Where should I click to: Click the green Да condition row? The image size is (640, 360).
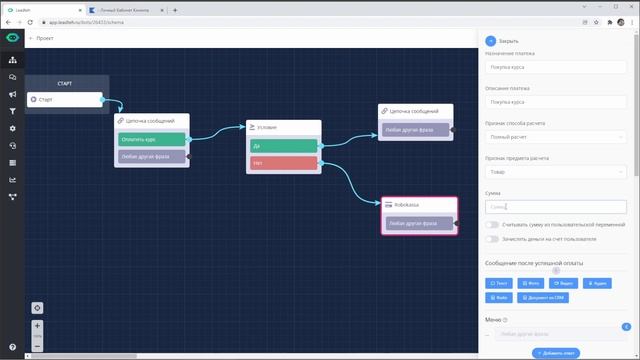coord(284,146)
